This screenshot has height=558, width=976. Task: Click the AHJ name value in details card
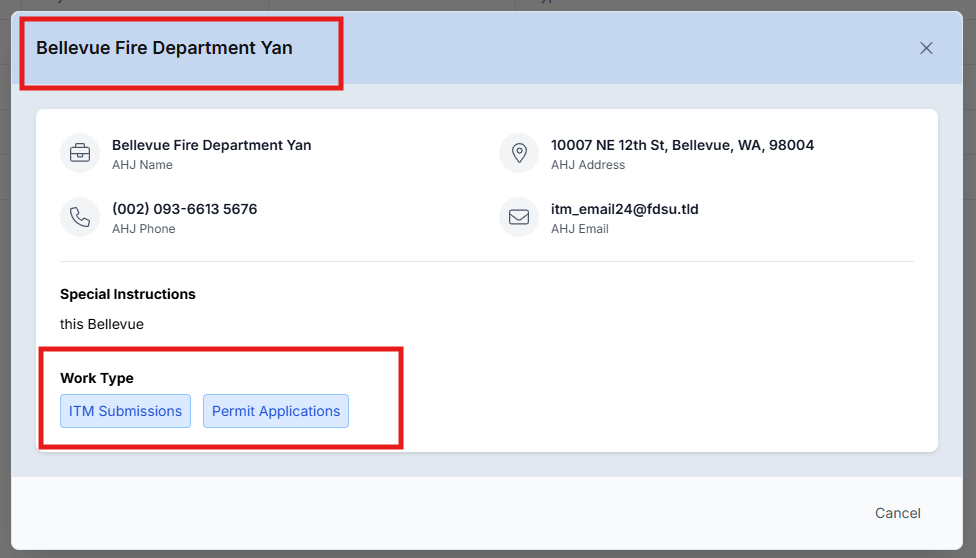tap(211, 145)
